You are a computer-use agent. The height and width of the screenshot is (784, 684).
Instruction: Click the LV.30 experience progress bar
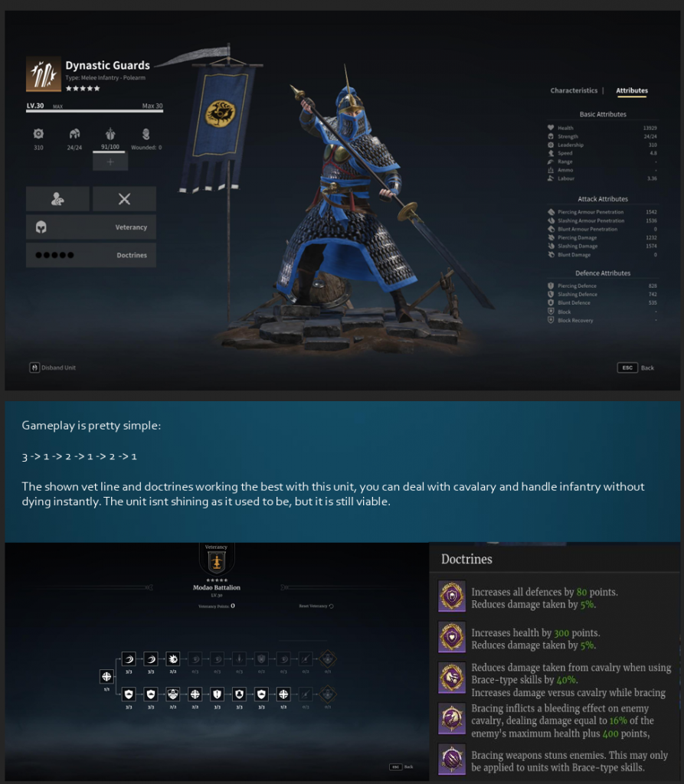tap(94, 110)
